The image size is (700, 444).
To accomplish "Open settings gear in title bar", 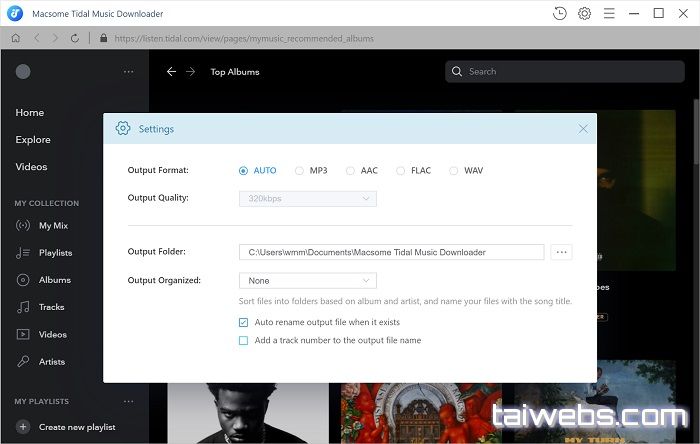I will pos(584,13).
